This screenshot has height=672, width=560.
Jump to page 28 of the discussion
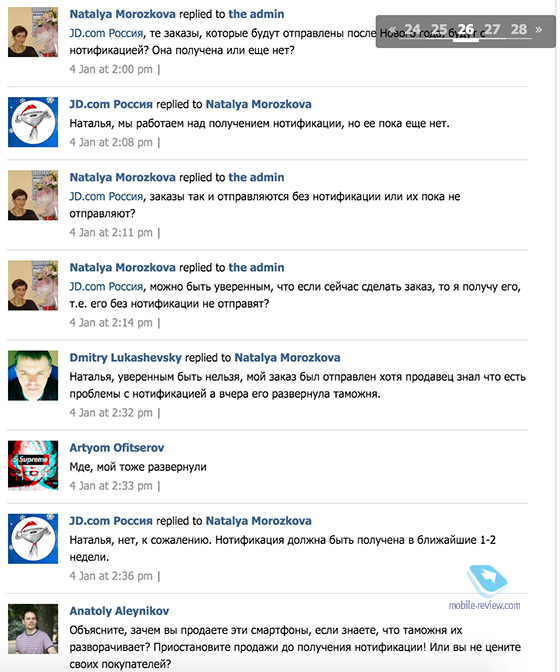pyautogui.click(x=518, y=30)
